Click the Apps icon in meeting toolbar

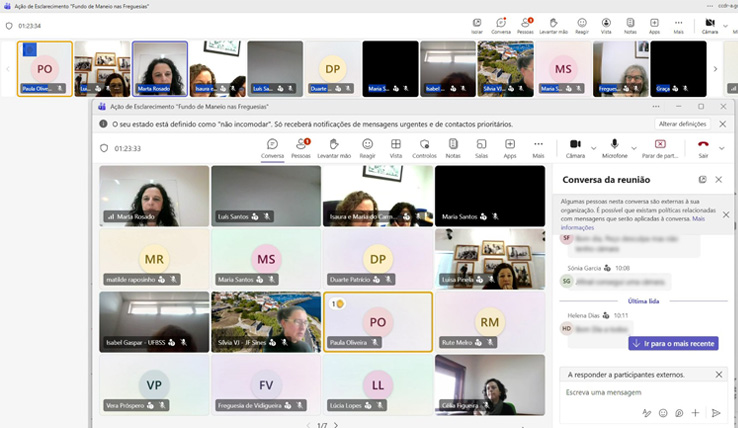click(x=509, y=148)
